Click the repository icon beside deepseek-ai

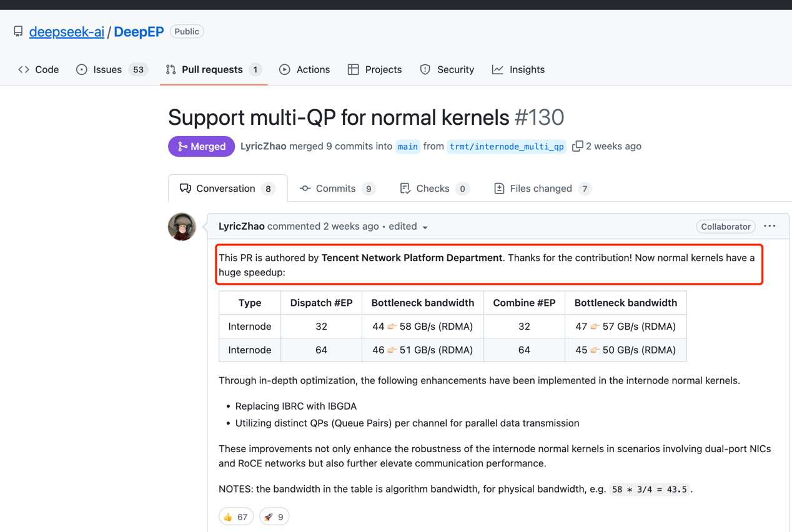click(x=18, y=31)
